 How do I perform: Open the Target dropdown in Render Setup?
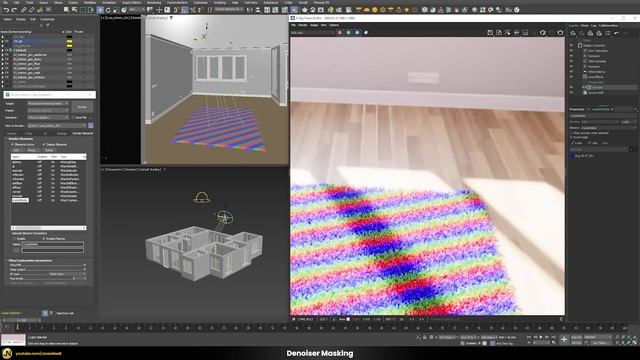[x=48, y=104]
